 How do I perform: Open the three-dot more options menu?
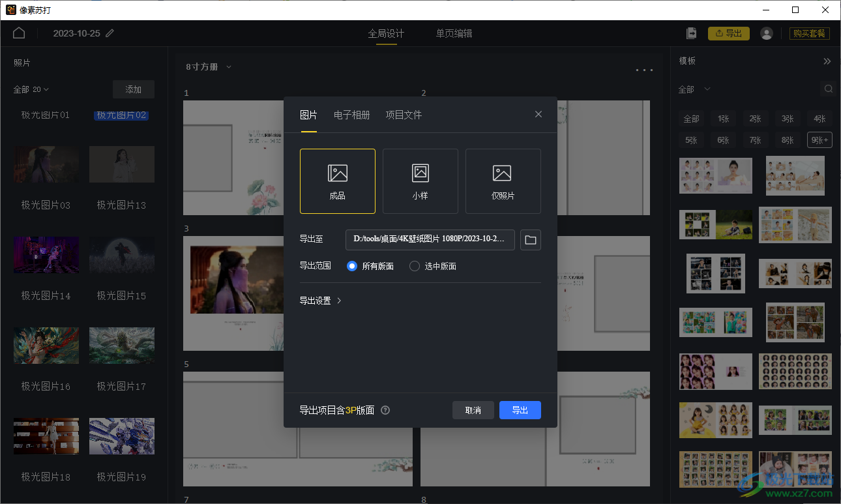click(644, 70)
